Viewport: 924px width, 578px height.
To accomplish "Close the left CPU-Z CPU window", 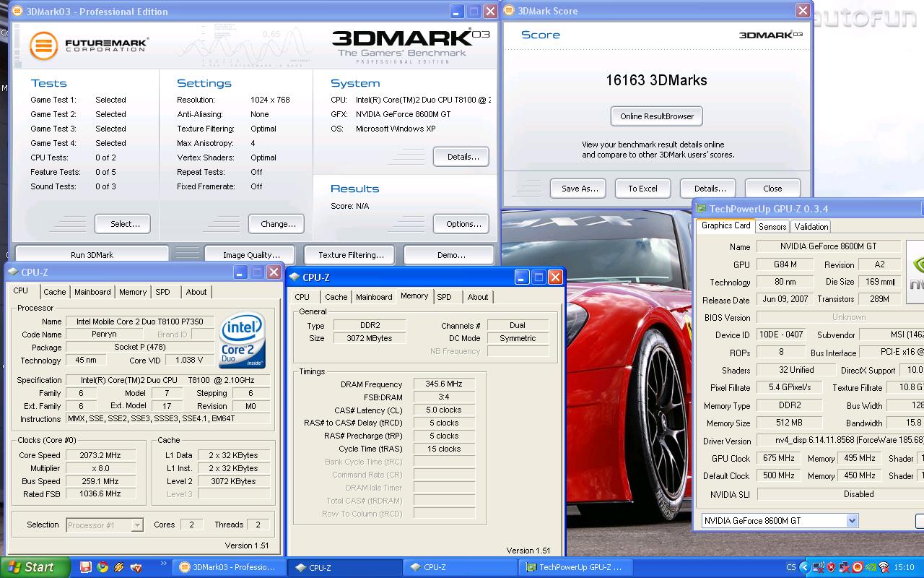I will (x=274, y=272).
